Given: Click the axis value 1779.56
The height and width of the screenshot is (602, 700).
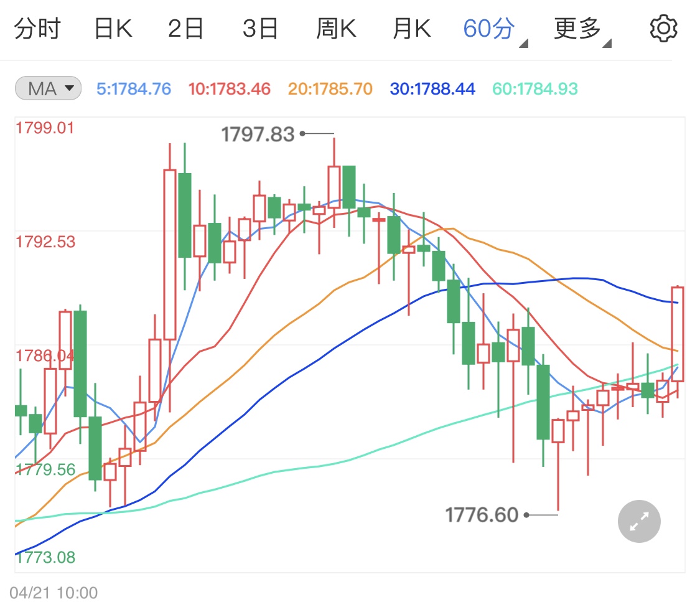Looking at the screenshot, I should click(x=45, y=470).
